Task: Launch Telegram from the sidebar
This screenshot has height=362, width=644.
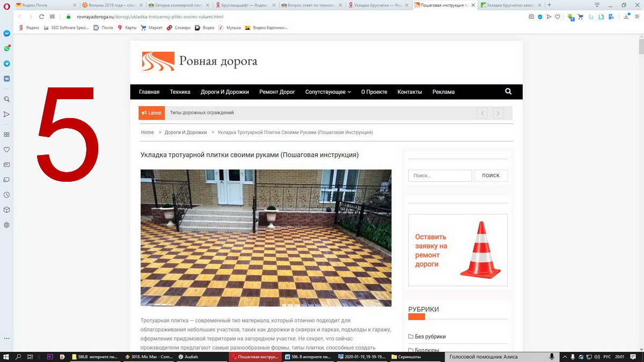Action: click(6, 63)
